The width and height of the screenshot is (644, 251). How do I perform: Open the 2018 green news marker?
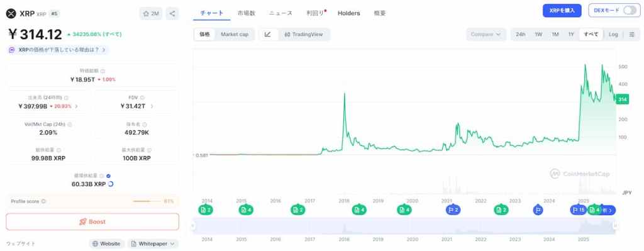359,210
